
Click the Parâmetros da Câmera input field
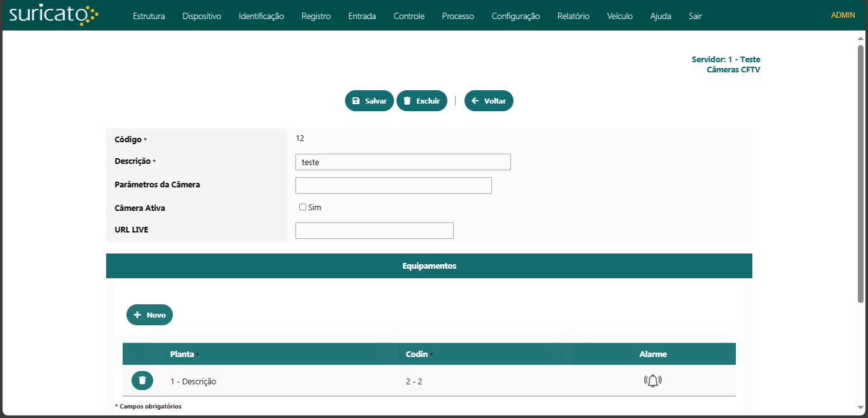(393, 185)
